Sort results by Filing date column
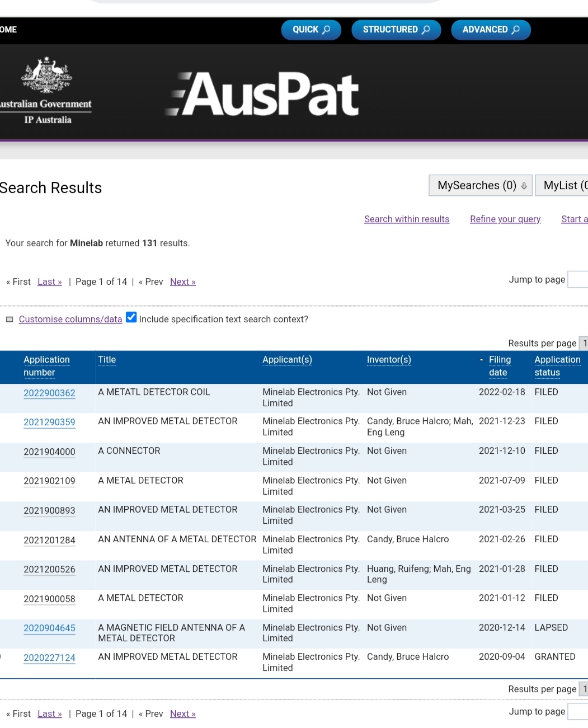 499,366
